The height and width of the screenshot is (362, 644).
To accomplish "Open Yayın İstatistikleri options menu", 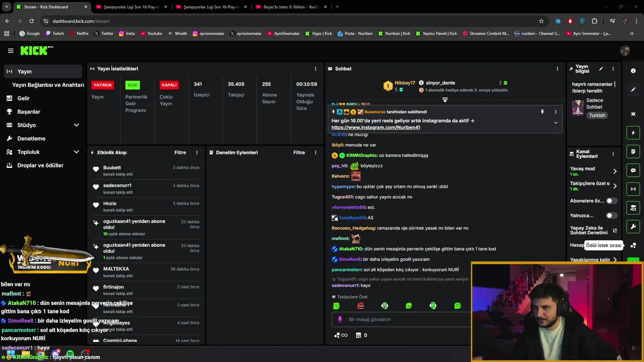I will coord(315,69).
